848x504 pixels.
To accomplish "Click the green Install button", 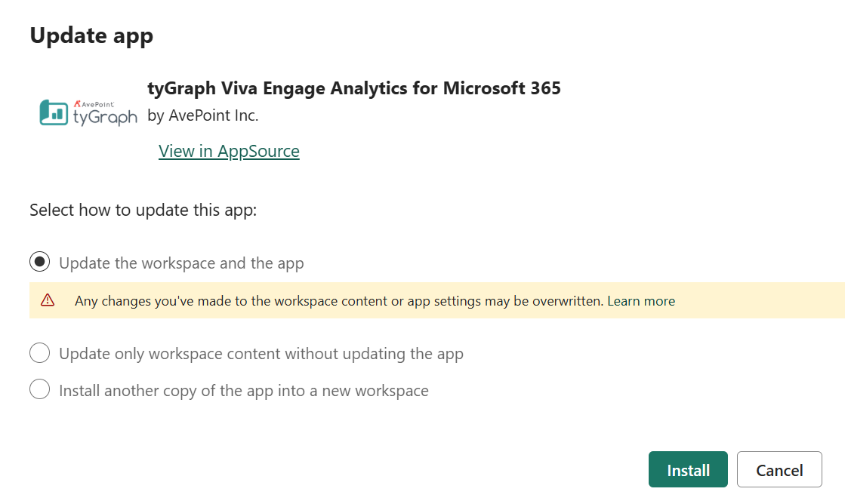I will (688, 469).
